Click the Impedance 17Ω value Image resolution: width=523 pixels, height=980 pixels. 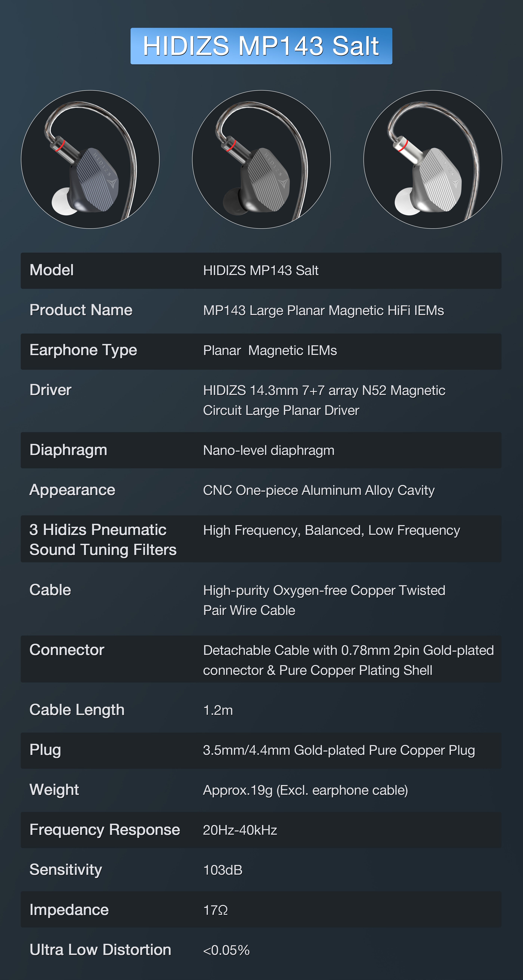point(215,910)
